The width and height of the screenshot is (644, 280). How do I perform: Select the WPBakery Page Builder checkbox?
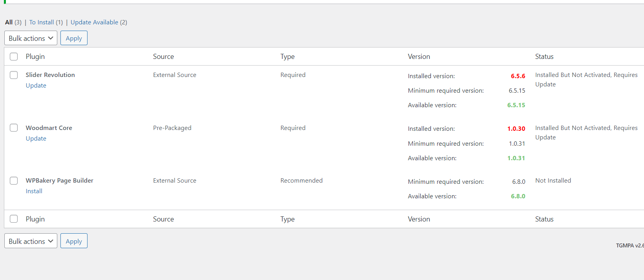click(x=14, y=181)
